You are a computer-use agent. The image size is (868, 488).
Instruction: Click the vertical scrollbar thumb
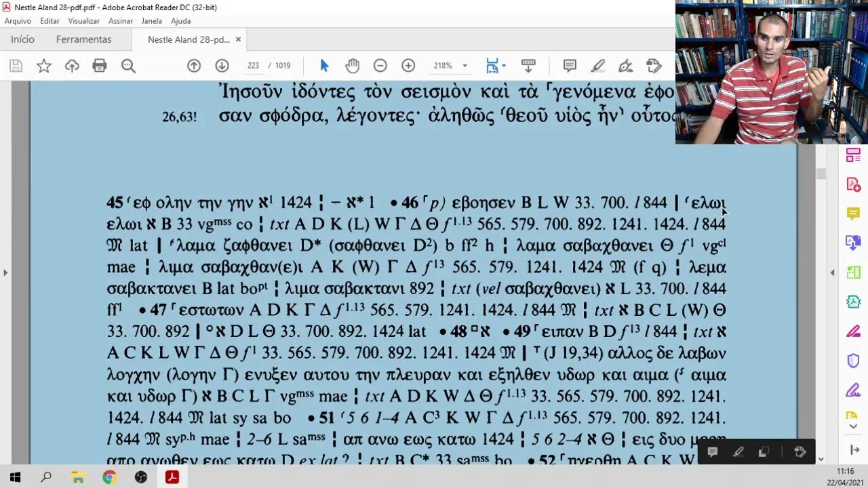tap(821, 174)
